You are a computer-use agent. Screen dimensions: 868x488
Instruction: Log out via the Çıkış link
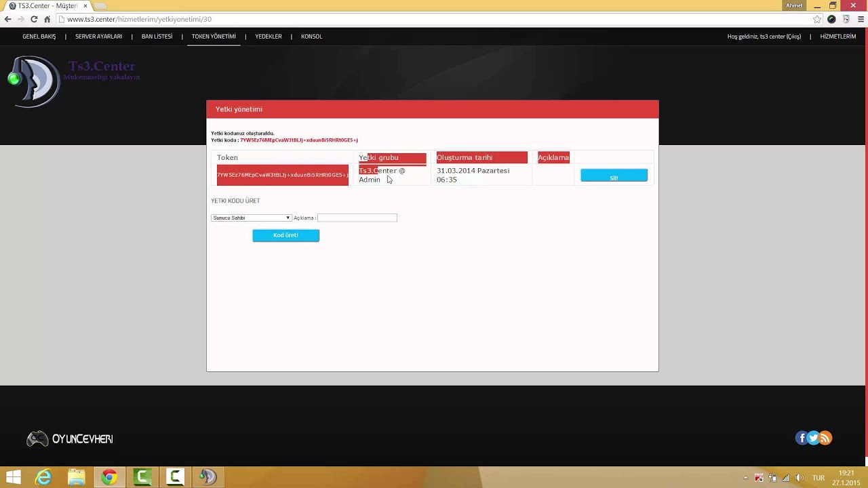794,37
